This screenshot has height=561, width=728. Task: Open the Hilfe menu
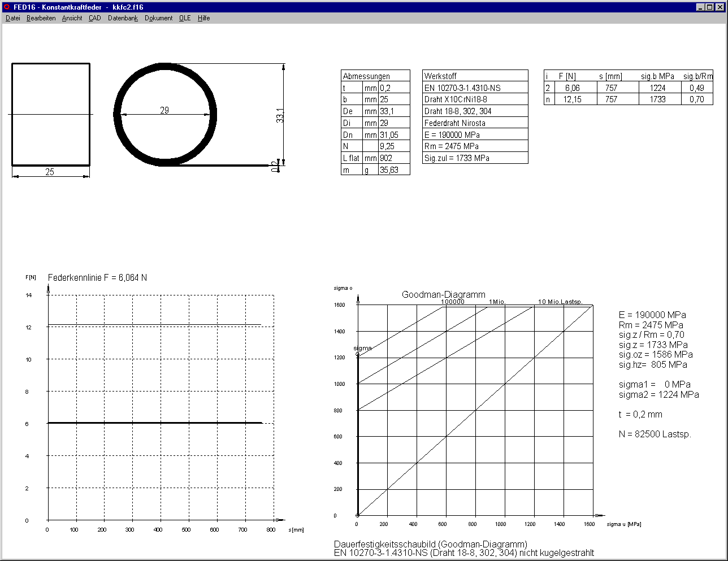tap(203, 18)
